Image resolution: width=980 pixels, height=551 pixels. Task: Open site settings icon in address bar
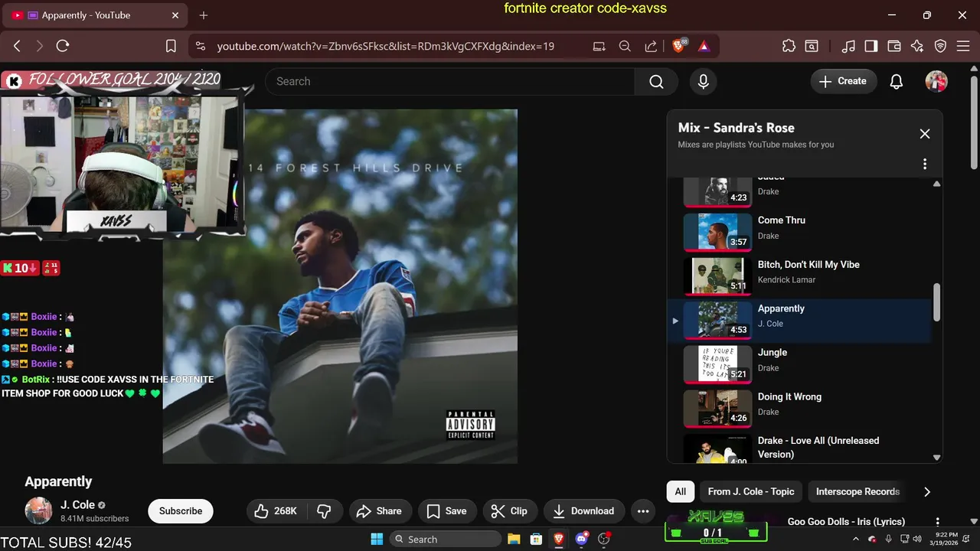click(201, 47)
